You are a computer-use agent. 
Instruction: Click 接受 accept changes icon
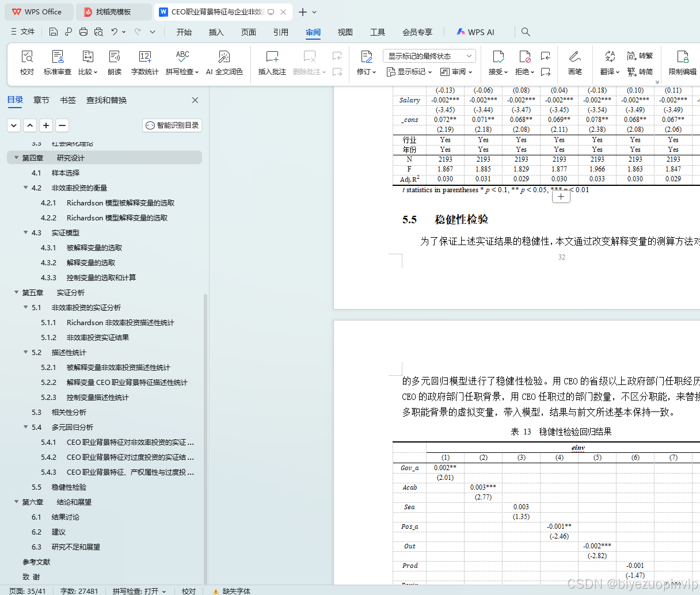tap(499, 56)
